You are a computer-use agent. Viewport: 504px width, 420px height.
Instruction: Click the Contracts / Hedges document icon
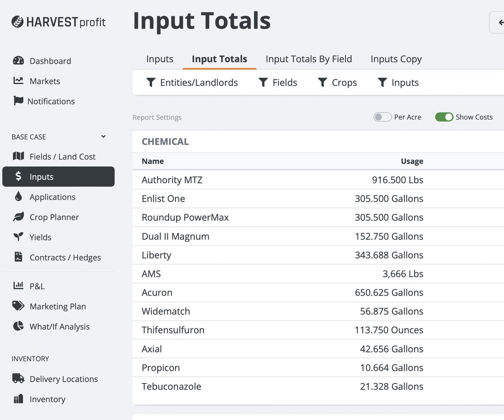(18, 257)
